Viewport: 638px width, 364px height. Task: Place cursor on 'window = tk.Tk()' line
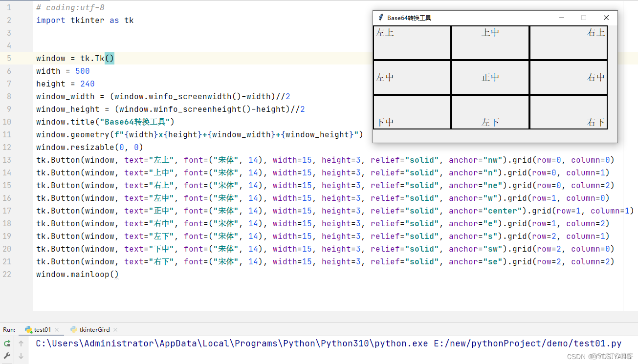[x=75, y=59]
